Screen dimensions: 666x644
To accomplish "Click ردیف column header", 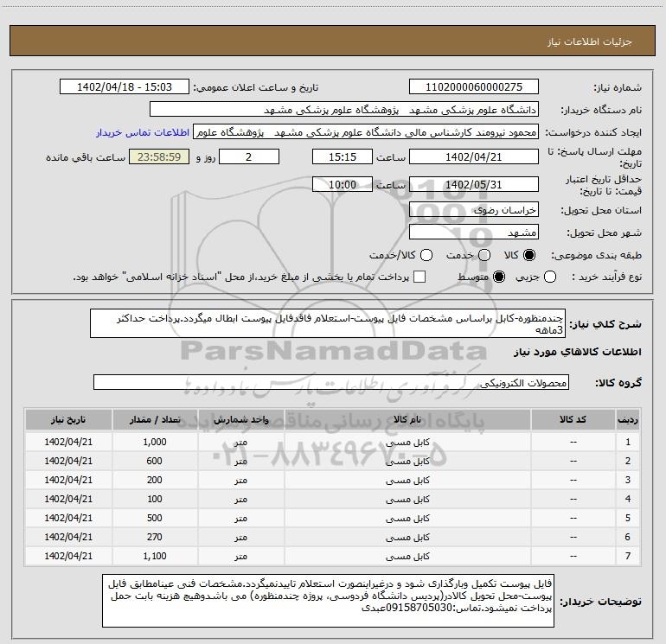I will click(628, 419).
